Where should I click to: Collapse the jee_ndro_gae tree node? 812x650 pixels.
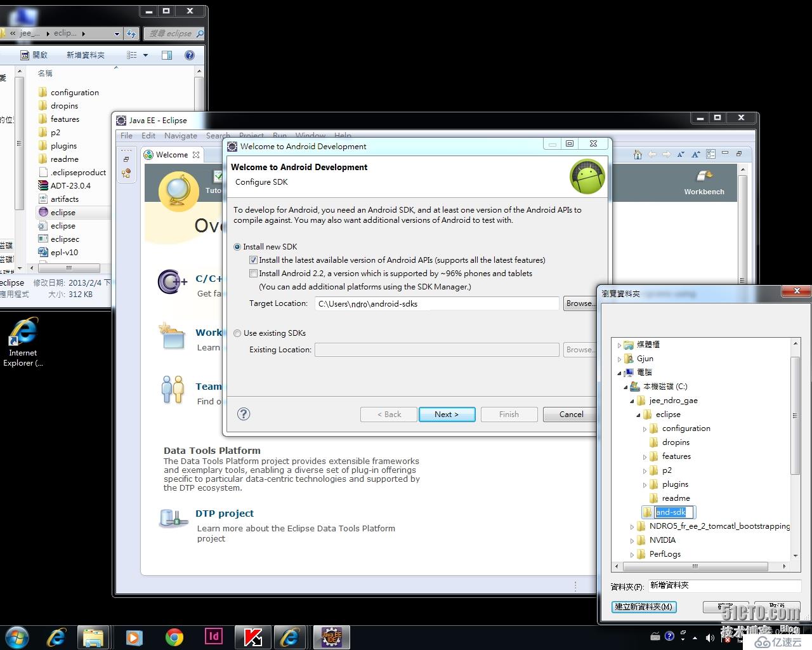[x=632, y=401]
